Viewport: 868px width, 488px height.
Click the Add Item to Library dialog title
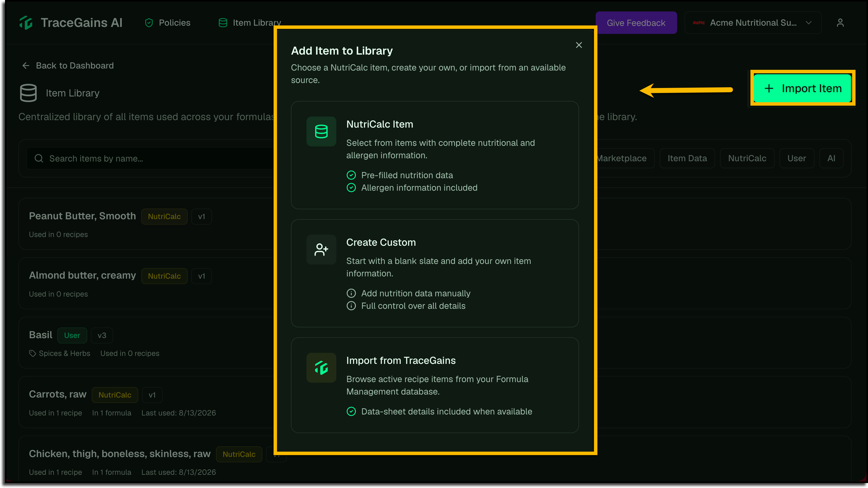tap(342, 51)
